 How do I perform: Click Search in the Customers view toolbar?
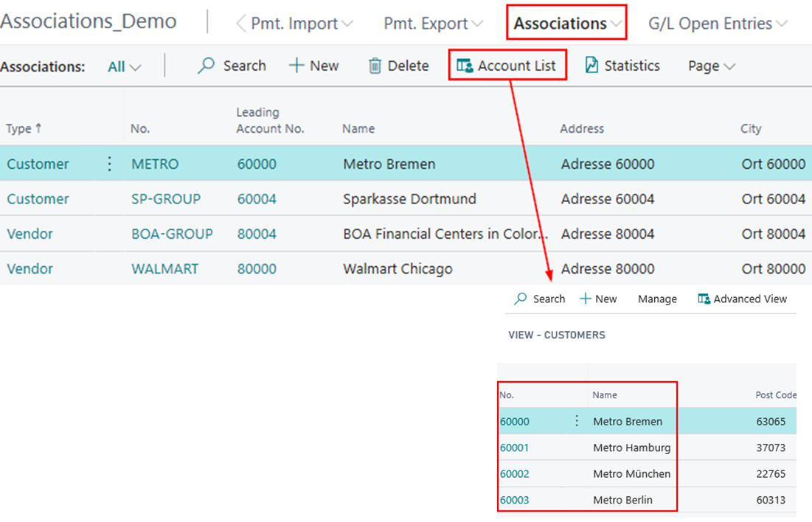click(x=540, y=299)
